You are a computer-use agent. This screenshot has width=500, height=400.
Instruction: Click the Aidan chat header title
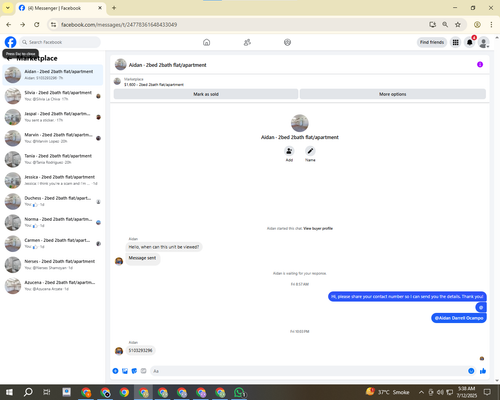pyautogui.click(x=167, y=65)
